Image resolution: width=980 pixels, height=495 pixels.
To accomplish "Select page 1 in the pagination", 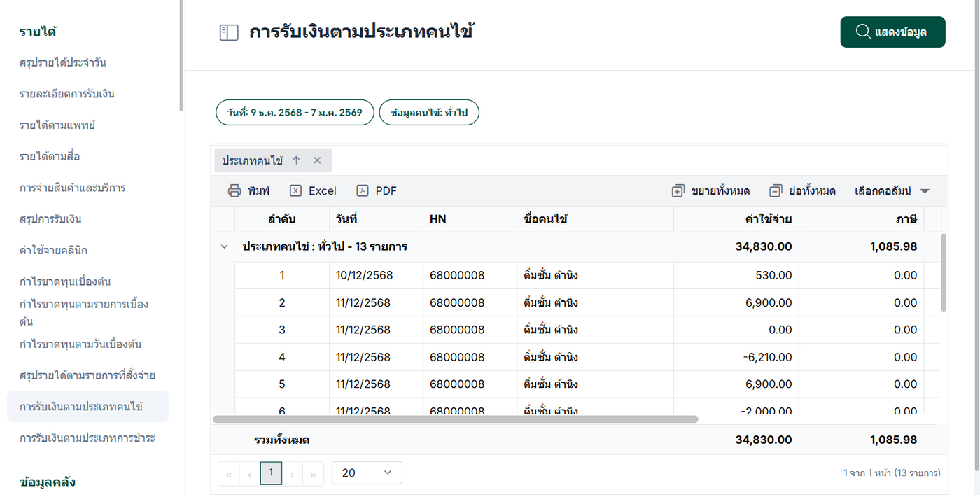I will (x=271, y=473).
